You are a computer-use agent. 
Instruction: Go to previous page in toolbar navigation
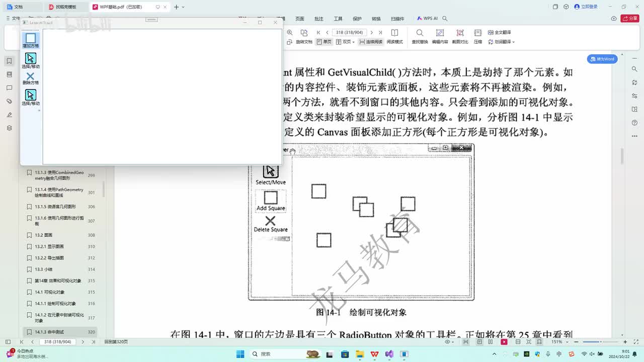coord(327,33)
